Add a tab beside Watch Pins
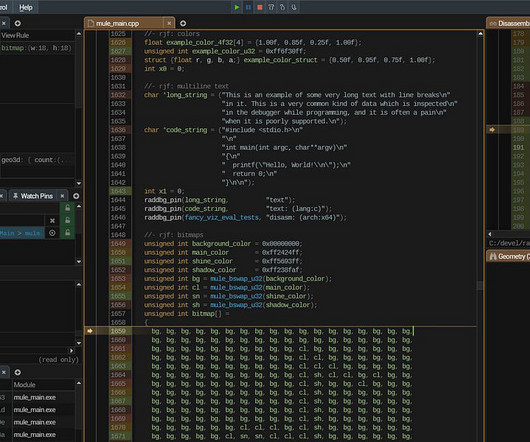Image resolution: width=530 pixels, height=442 pixels. (76, 196)
